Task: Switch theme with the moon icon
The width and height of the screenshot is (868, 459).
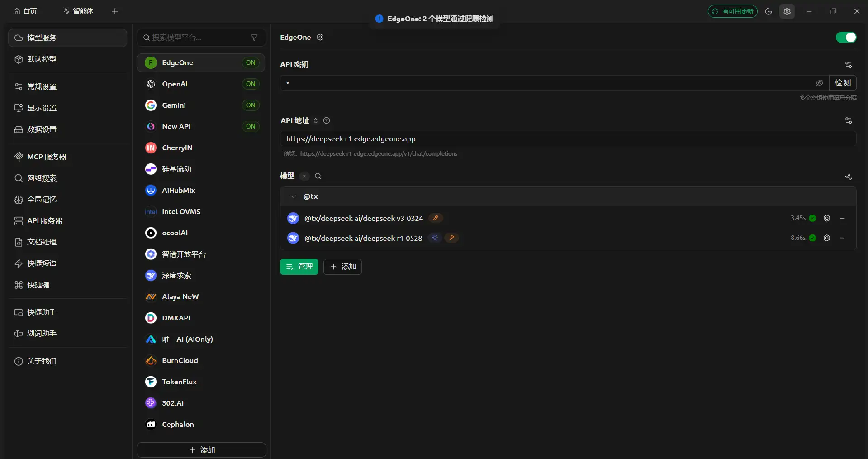Action: coord(768,11)
